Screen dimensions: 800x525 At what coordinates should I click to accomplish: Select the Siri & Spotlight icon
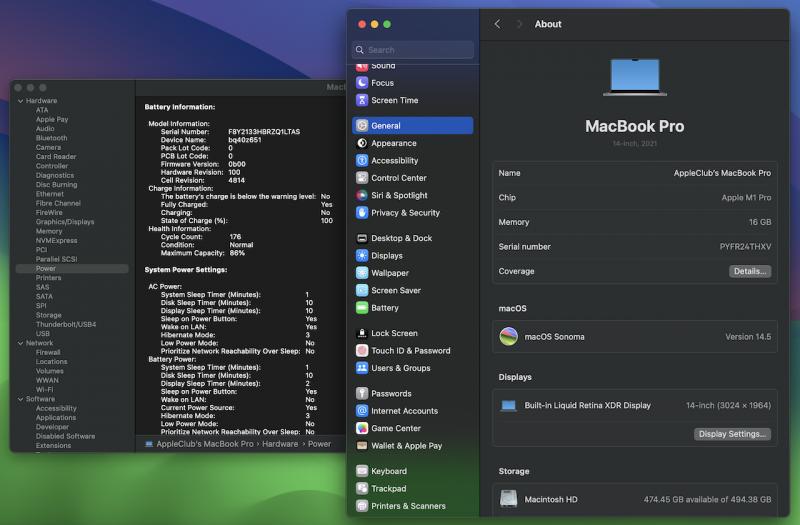pyautogui.click(x=362, y=195)
